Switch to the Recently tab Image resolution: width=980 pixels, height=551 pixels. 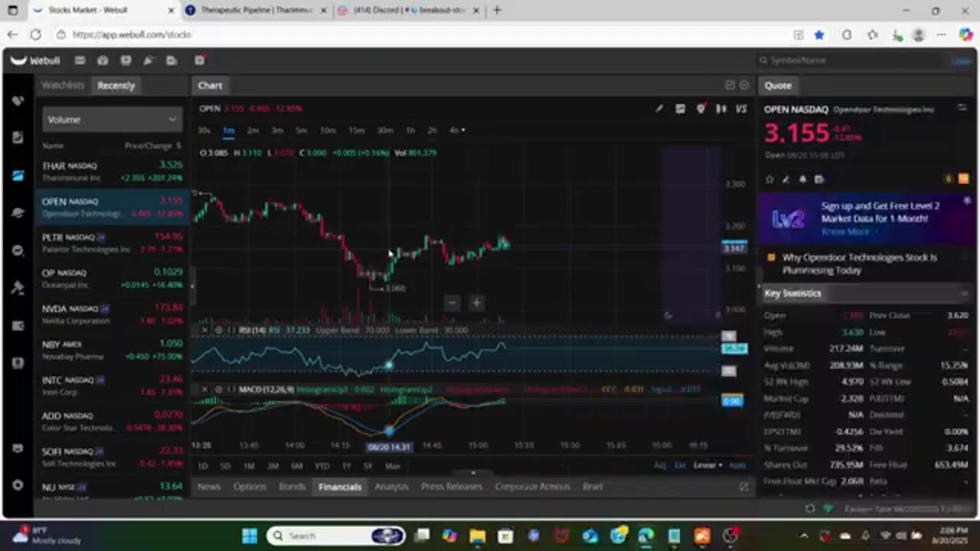coord(116,85)
